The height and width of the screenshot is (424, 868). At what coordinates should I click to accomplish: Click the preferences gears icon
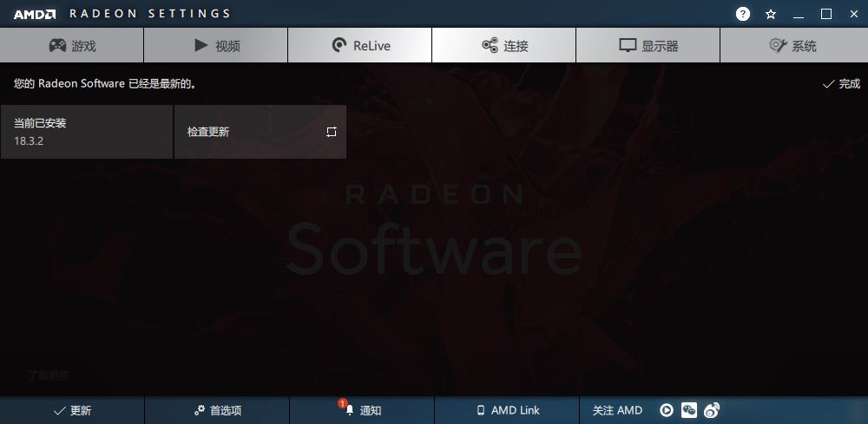[200, 410]
